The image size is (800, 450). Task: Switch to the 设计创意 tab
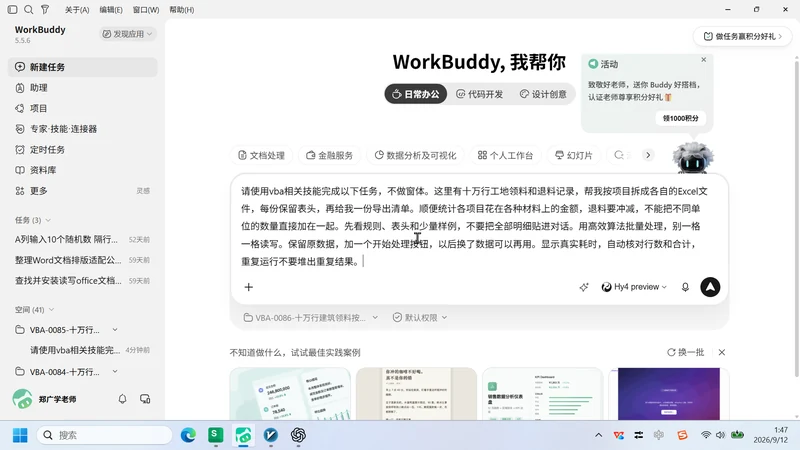[x=543, y=94]
